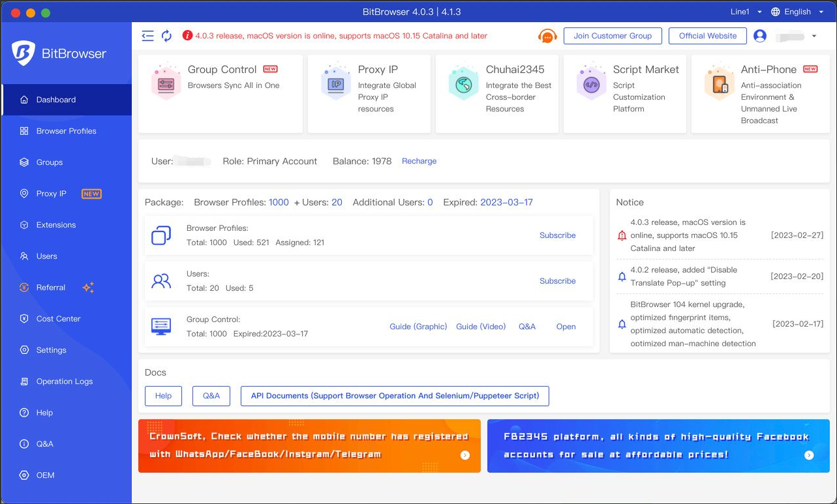
Task: Click expiry date 2023-03-17 in Package line
Action: (506, 203)
